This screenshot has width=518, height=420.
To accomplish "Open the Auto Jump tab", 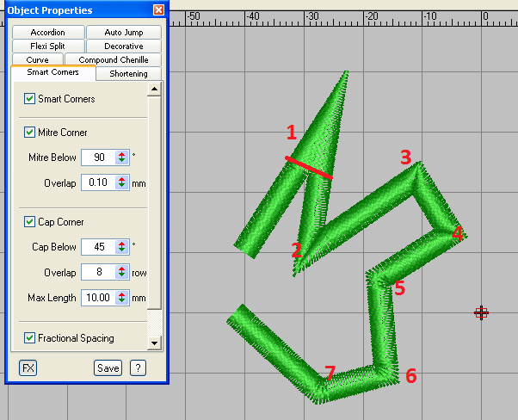I will (x=124, y=33).
